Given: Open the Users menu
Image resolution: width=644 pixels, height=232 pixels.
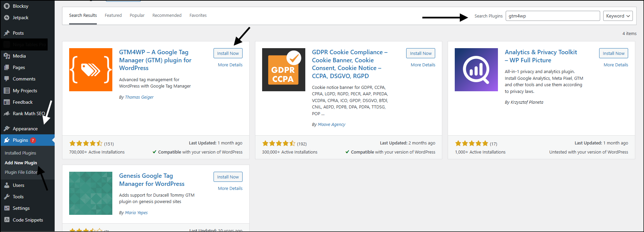Looking at the screenshot, I should pos(27,185).
